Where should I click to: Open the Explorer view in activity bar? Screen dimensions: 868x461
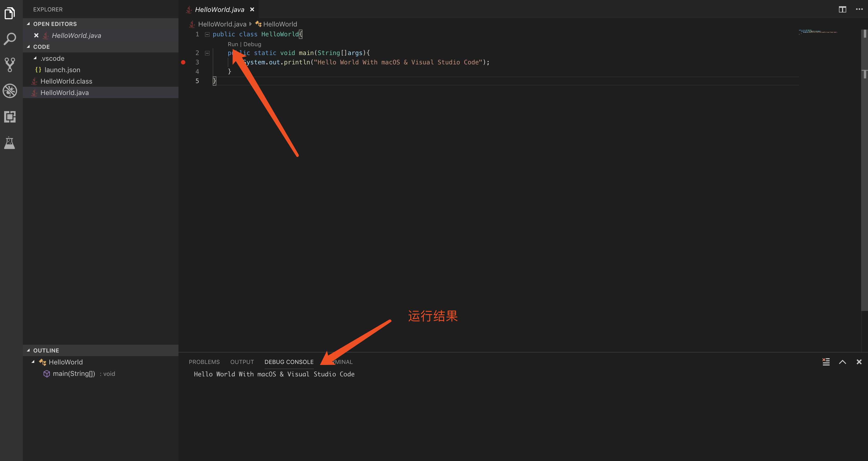click(10, 13)
